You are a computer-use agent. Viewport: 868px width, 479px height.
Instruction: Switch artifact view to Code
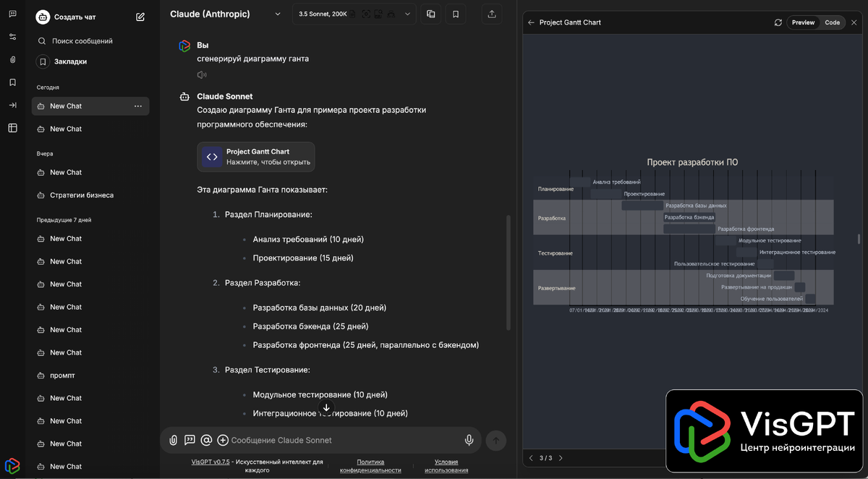833,22
